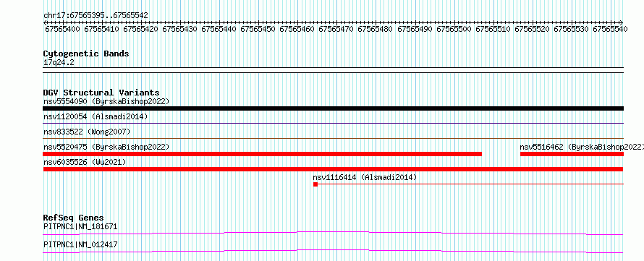The width and height of the screenshot is (644, 261).
Task: Click the red square of nsv1116414
Action: [x=315, y=184]
